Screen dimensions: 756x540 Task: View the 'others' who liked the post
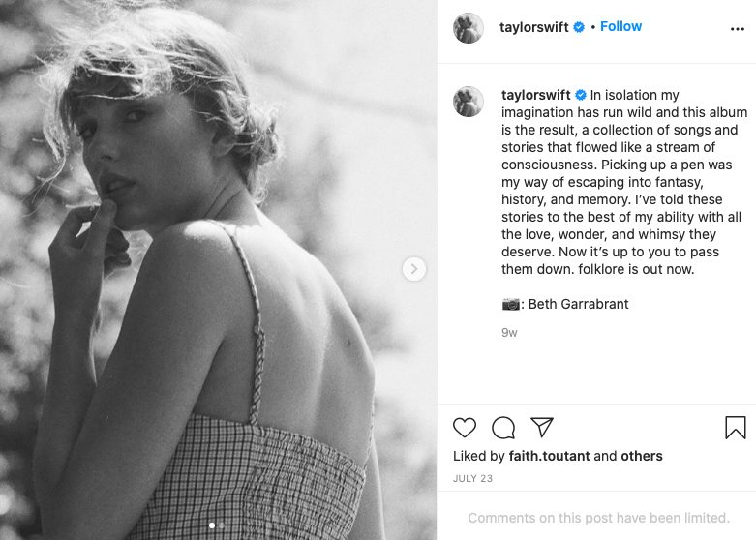(x=642, y=456)
